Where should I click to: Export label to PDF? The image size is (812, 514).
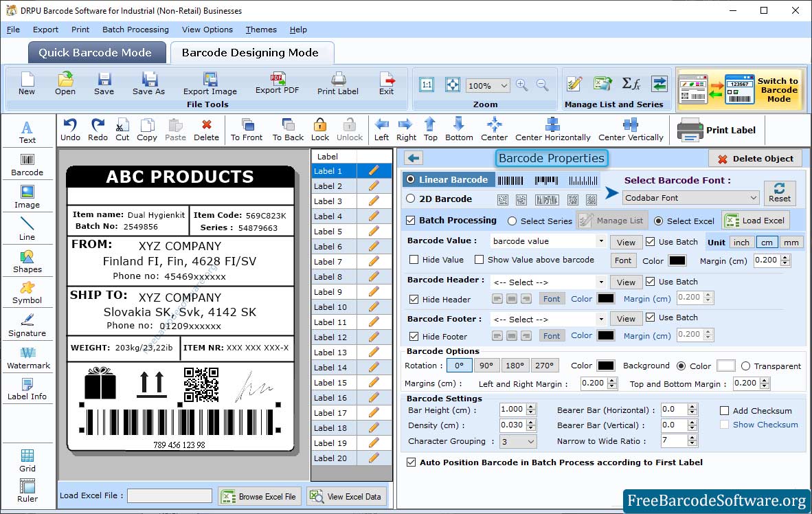click(277, 83)
